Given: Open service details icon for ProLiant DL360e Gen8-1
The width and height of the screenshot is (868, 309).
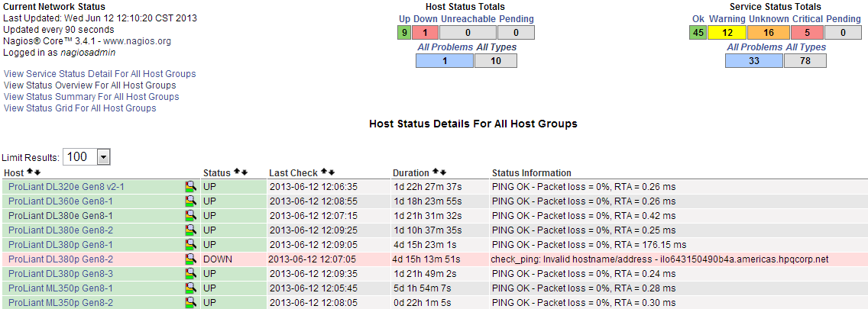Looking at the screenshot, I should point(191,201).
